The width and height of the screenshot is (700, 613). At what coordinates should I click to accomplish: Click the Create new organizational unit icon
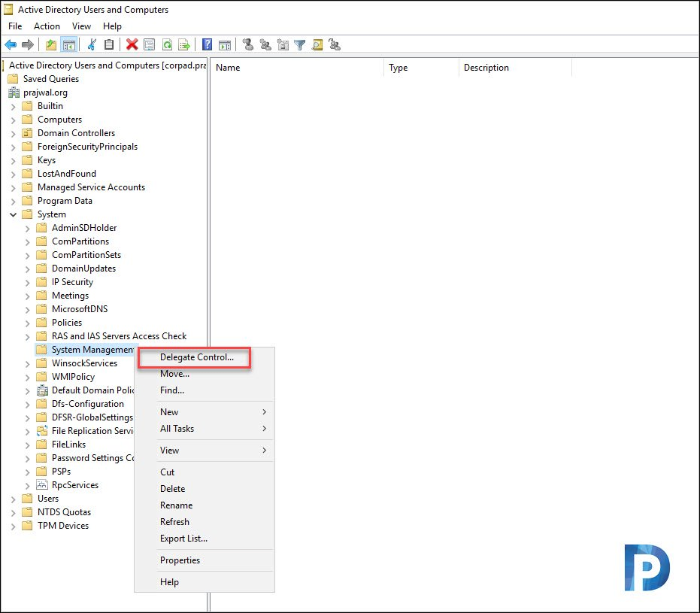click(283, 44)
